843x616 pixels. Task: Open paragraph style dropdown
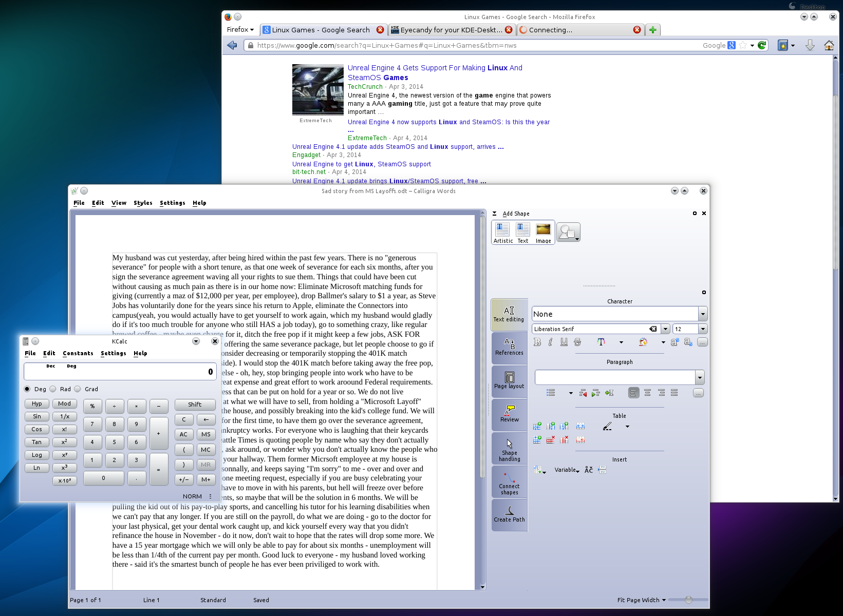[x=700, y=377]
